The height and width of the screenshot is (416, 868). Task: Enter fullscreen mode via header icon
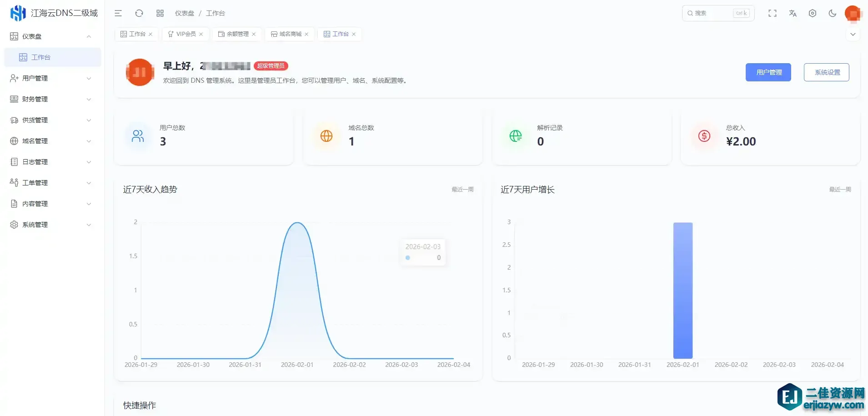[x=772, y=13]
